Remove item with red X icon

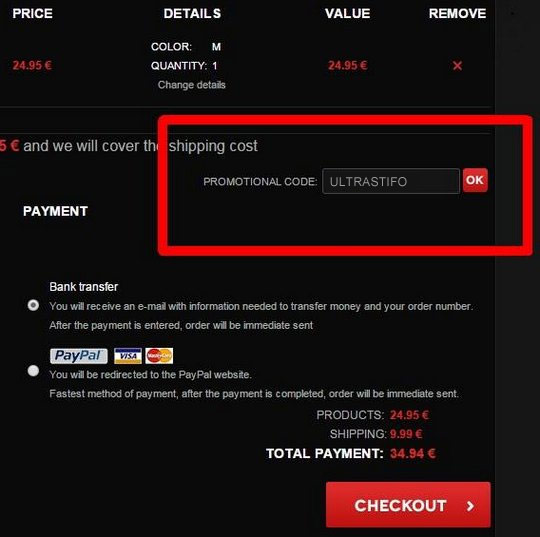point(457,65)
